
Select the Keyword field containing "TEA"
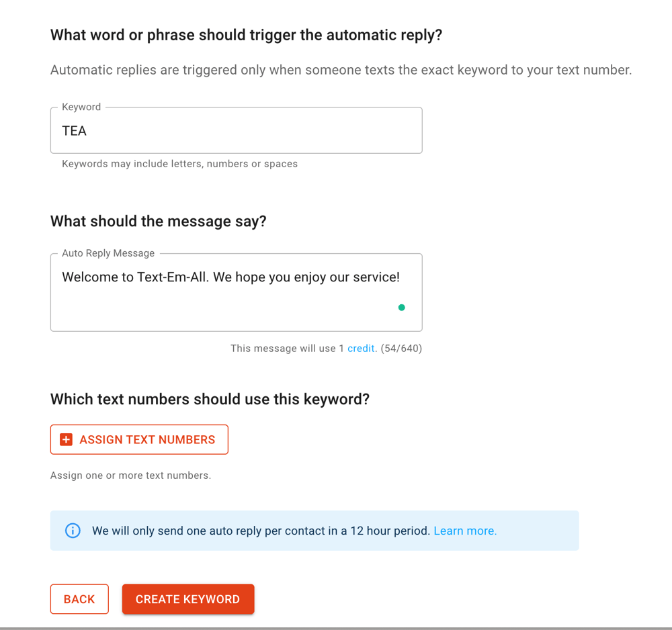(236, 130)
